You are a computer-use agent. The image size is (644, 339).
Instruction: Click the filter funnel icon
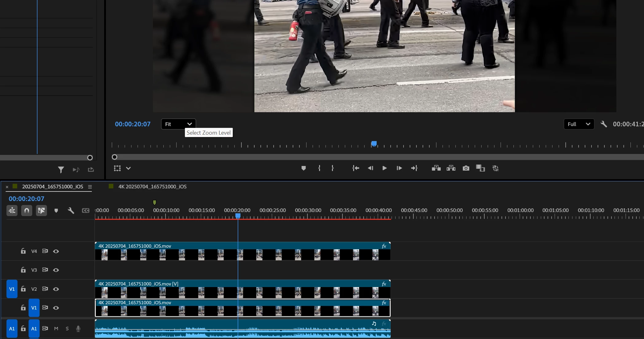pos(61,170)
